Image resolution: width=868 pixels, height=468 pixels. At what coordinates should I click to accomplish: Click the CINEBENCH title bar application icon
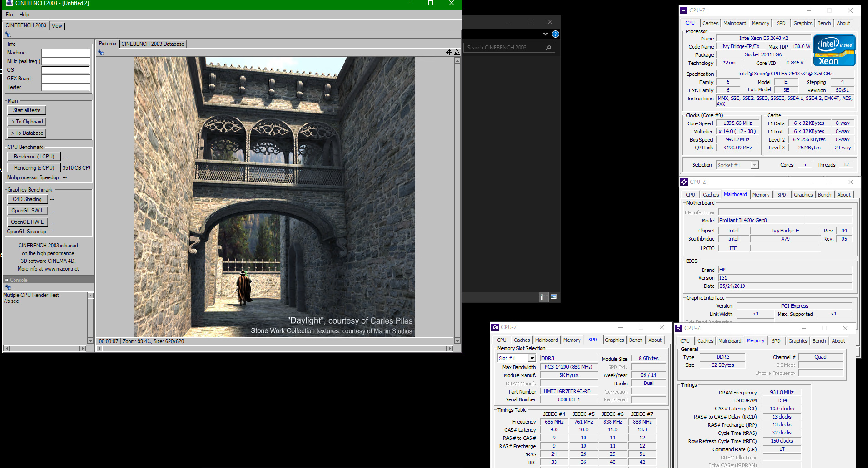pyautogui.click(x=9, y=3)
